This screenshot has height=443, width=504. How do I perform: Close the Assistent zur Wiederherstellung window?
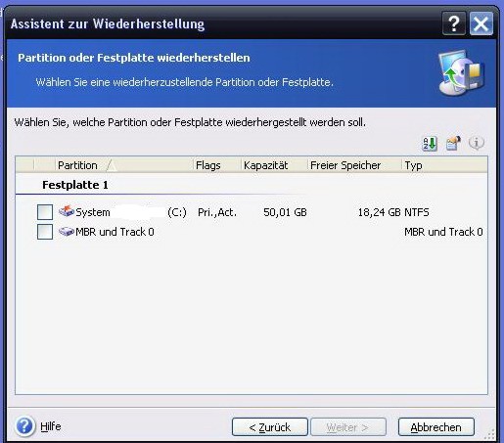pyautogui.click(x=481, y=23)
